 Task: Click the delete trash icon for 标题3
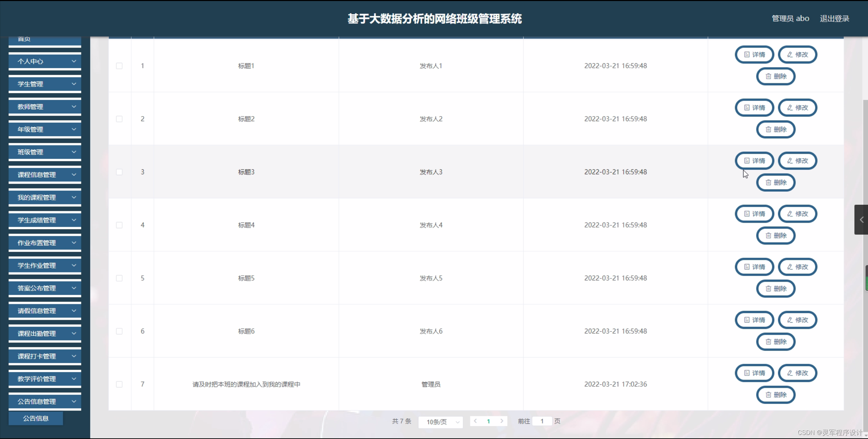(x=769, y=182)
